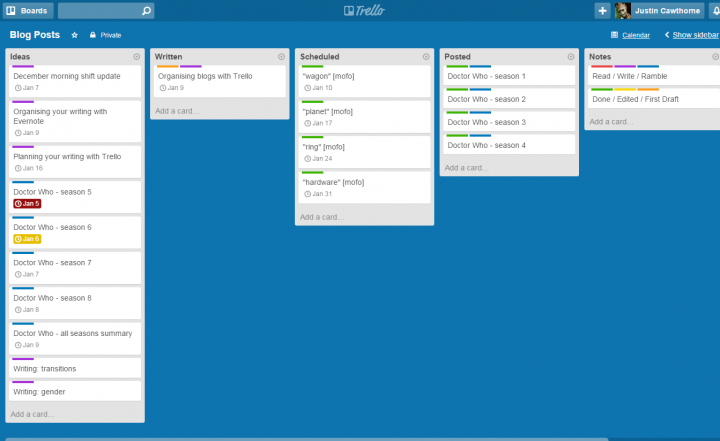Add a card to Ideas list
Image resolution: width=720 pixels, height=441 pixels.
click(x=32, y=414)
